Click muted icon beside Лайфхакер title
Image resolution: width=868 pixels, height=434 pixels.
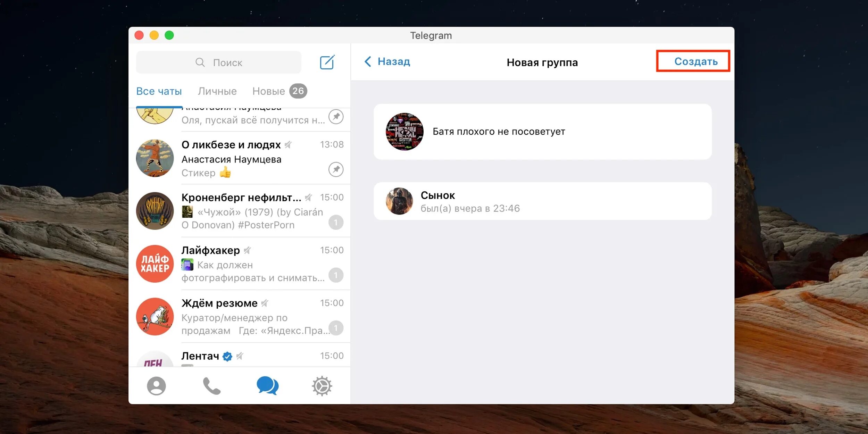247,250
